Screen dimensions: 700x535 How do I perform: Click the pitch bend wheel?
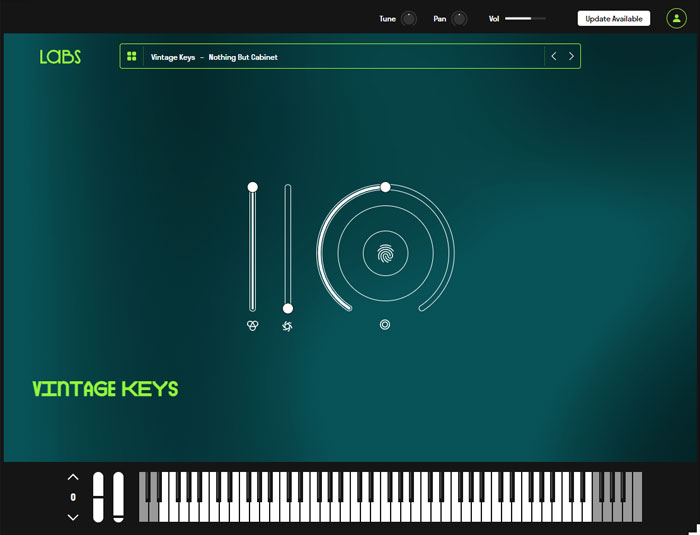[x=98, y=497]
